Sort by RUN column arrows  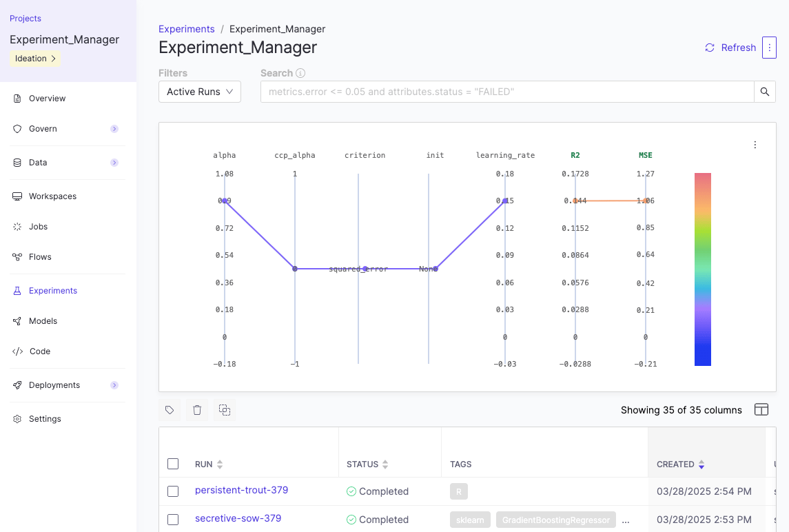[x=220, y=464]
